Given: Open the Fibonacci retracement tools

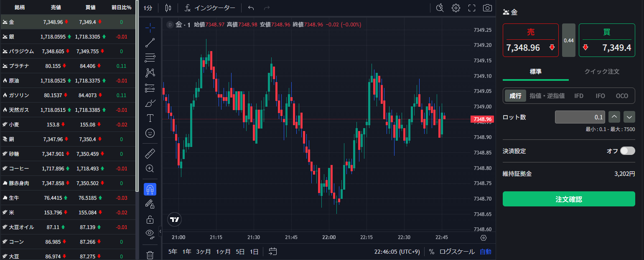Looking at the screenshot, I should click(150, 57).
